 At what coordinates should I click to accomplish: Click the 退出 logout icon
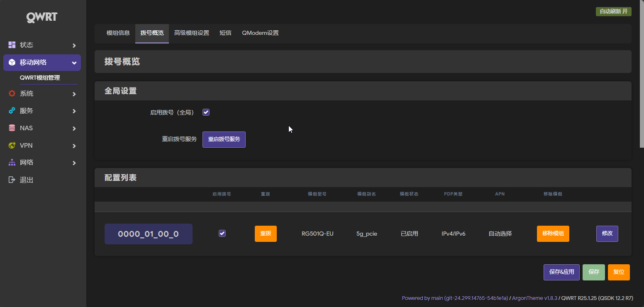pos(11,180)
